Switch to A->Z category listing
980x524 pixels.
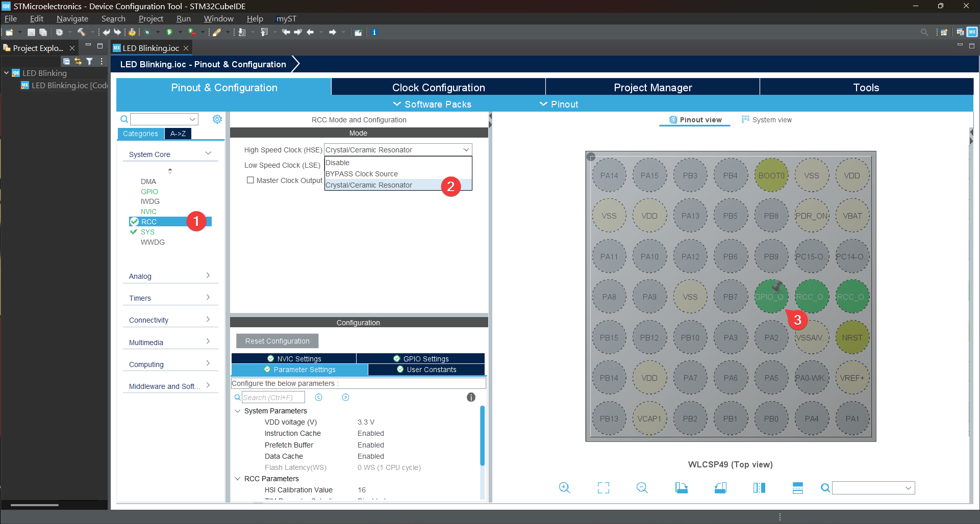click(x=178, y=134)
